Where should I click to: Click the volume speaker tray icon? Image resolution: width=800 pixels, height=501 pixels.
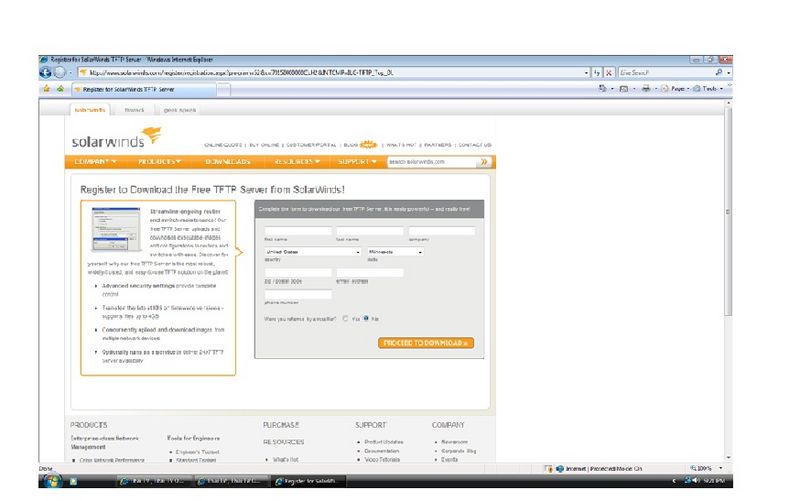coord(695,481)
